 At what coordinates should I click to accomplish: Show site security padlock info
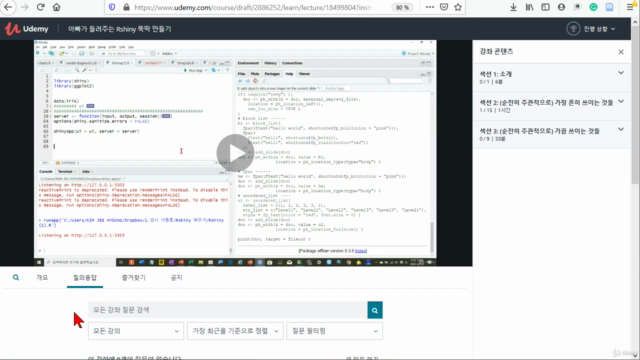(126, 7)
